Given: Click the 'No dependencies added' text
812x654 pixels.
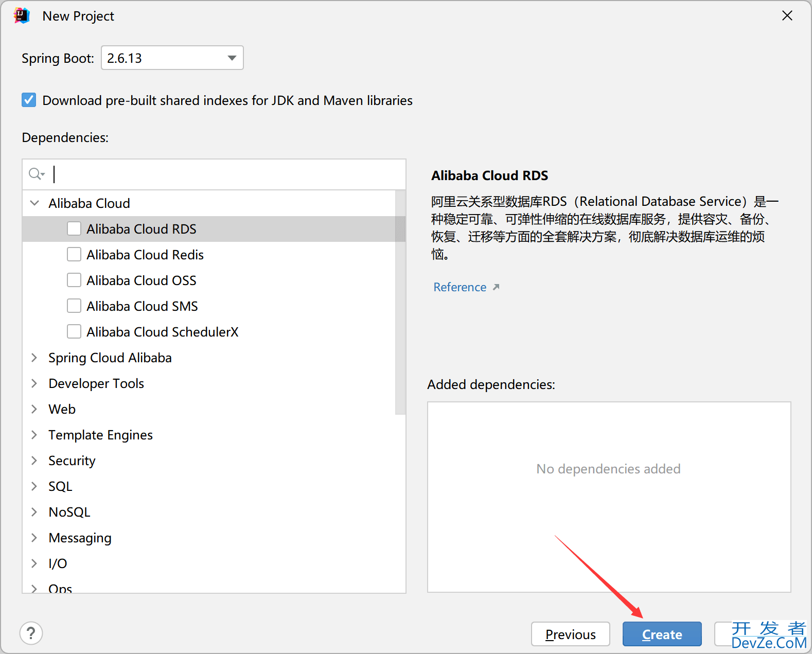Looking at the screenshot, I should coord(608,469).
